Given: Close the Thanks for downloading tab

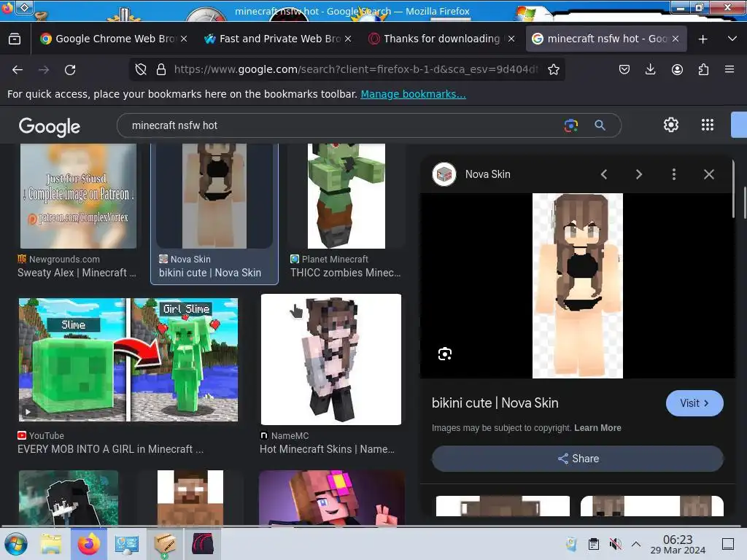Looking at the screenshot, I should [511, 39].
